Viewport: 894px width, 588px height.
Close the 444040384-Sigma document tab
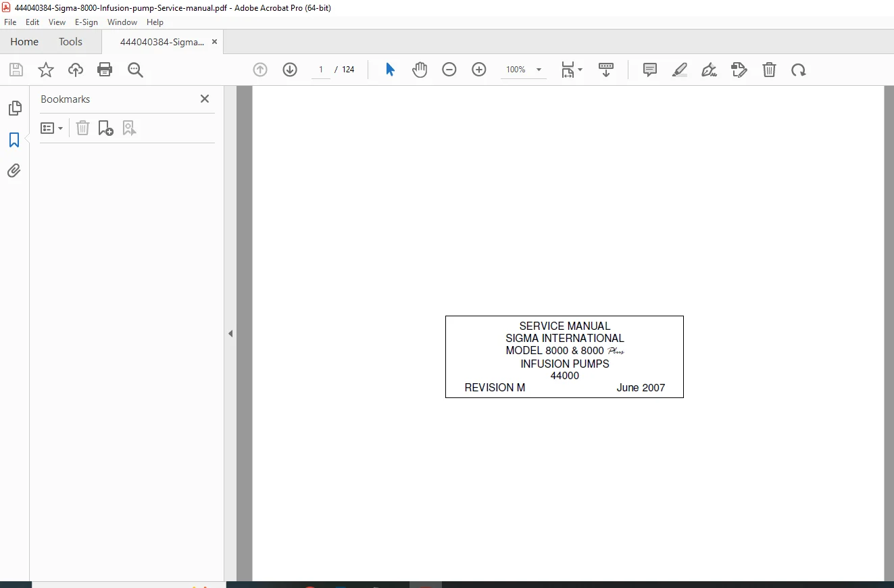tap(214, 42)
